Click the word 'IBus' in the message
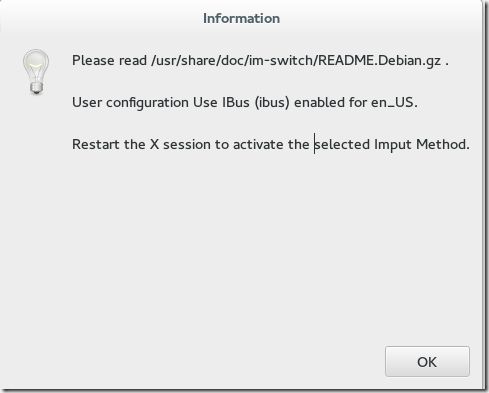This screenshot has width=489, height=393. coord(236,102)
